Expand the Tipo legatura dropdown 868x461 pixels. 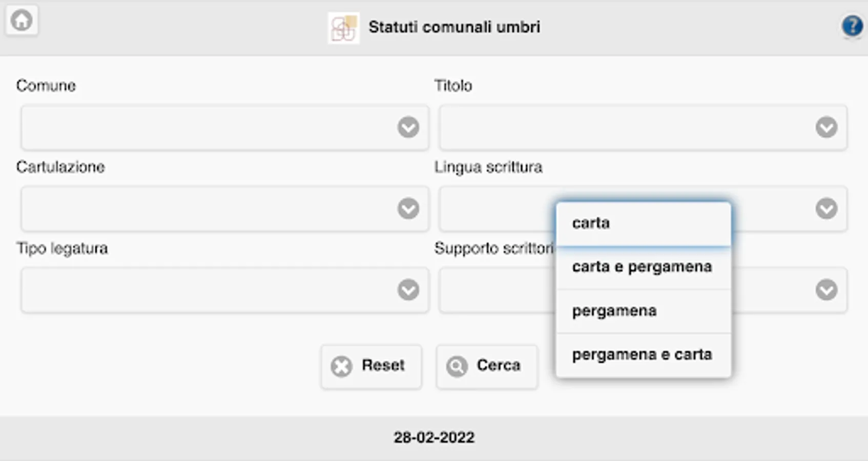click(x=224, y=290)
